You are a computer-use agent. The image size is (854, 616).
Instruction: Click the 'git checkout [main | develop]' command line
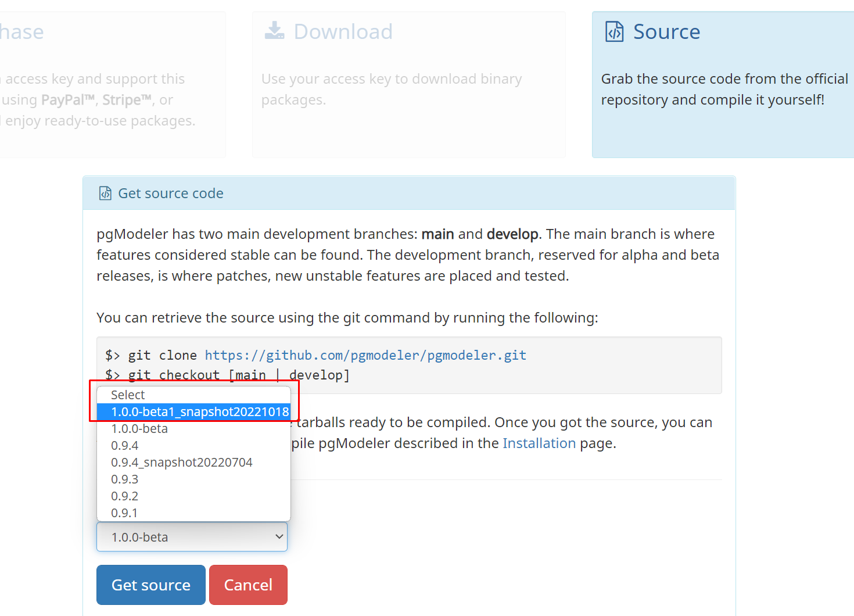[227, 375]
